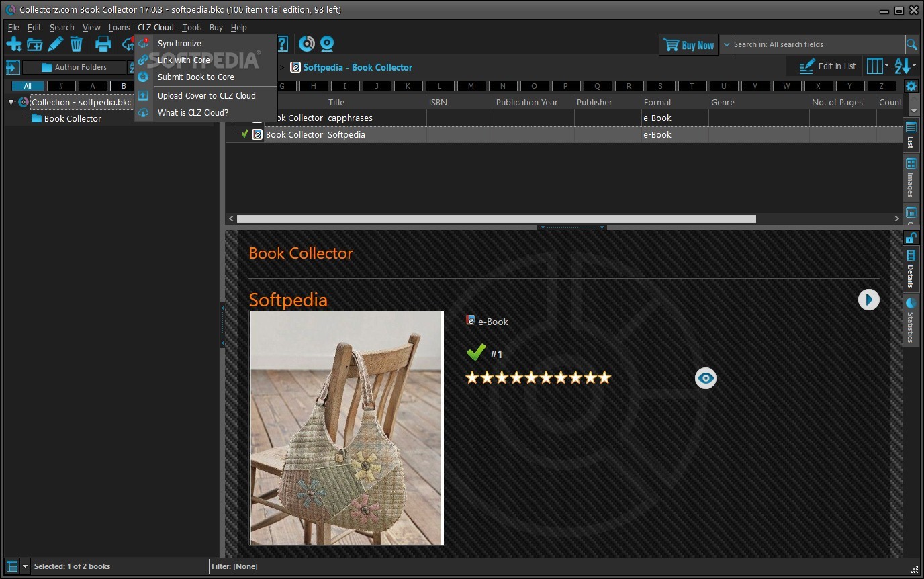Viewport: 924px width, 579px height.
Task: Open the List view side tab icon
Action: point(911,127)
